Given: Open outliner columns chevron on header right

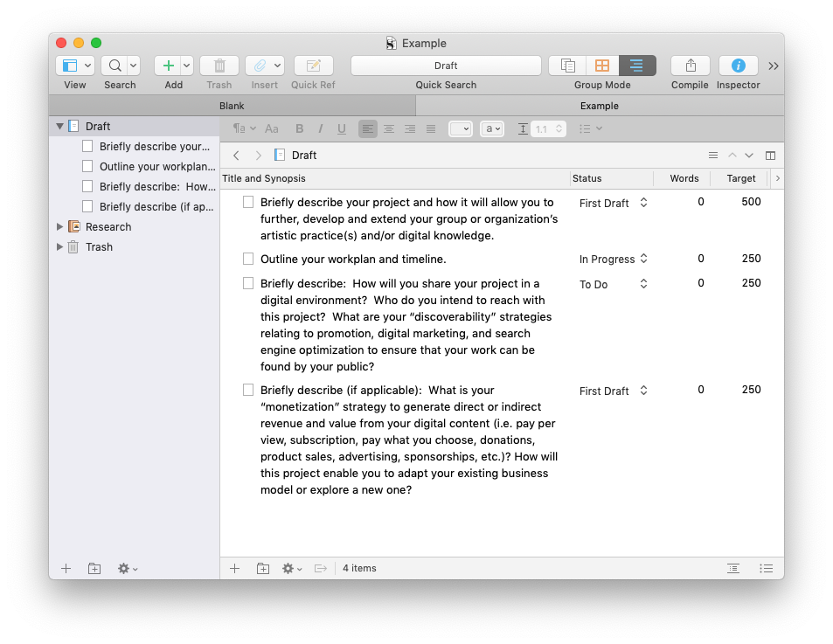Looking at the screenshot, I should click(778, 178).
